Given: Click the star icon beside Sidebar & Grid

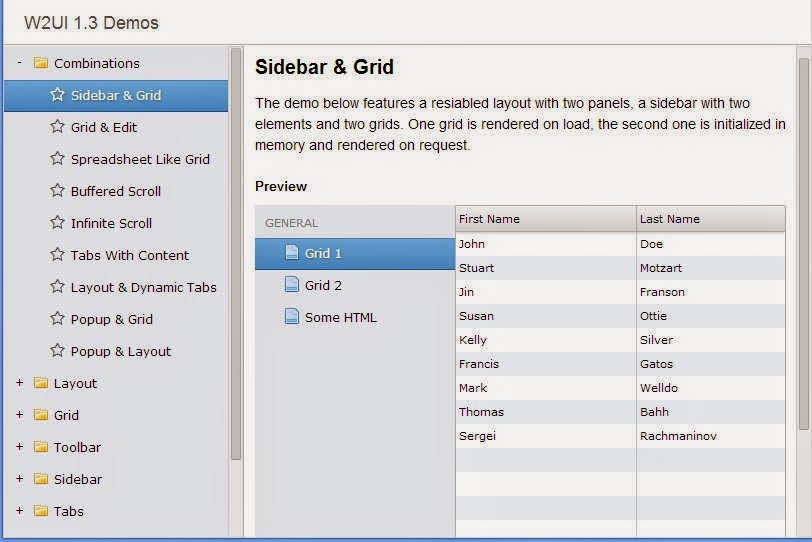Looking at the screenshot, I should (x=57, y=95).
